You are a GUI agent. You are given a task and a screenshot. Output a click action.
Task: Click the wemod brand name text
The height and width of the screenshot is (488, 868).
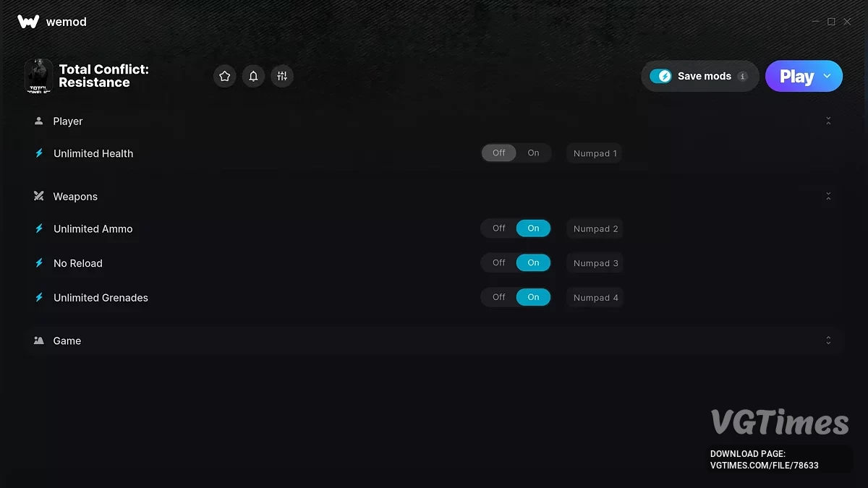[66, 22]
